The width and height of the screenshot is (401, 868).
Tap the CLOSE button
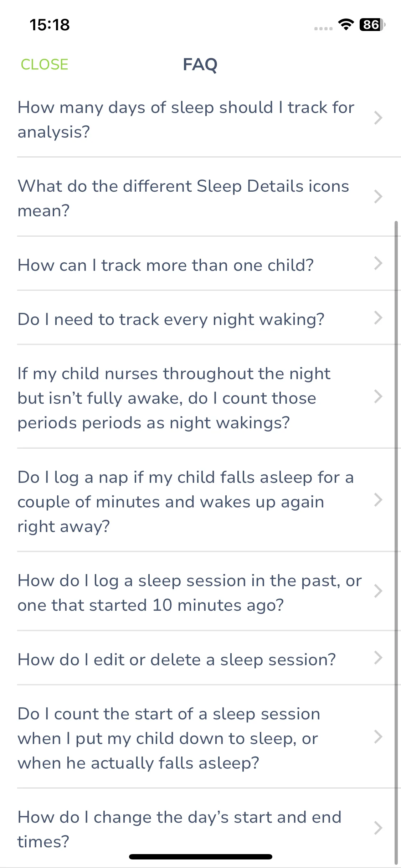(45, 64)
